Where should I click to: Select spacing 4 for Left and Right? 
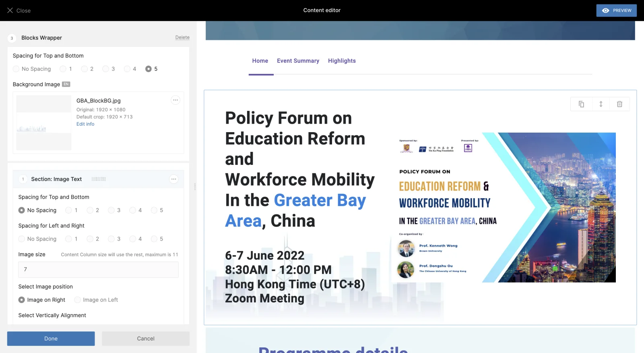pos(132,239)
